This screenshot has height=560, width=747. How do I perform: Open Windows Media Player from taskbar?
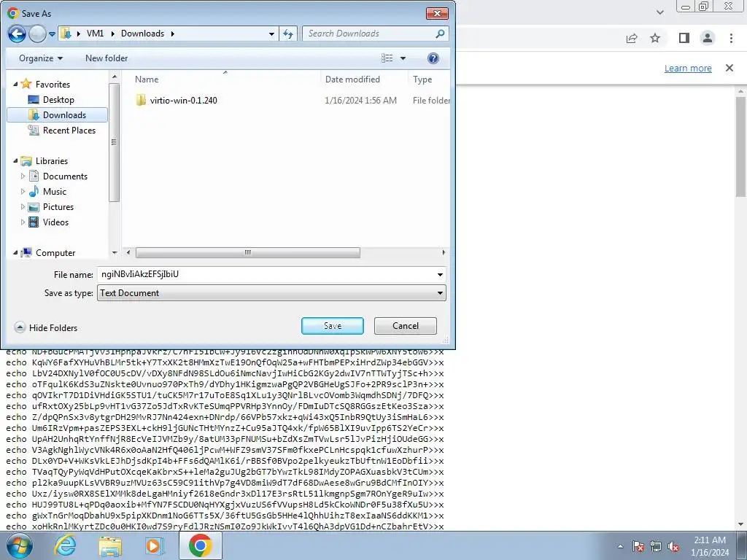155,545
